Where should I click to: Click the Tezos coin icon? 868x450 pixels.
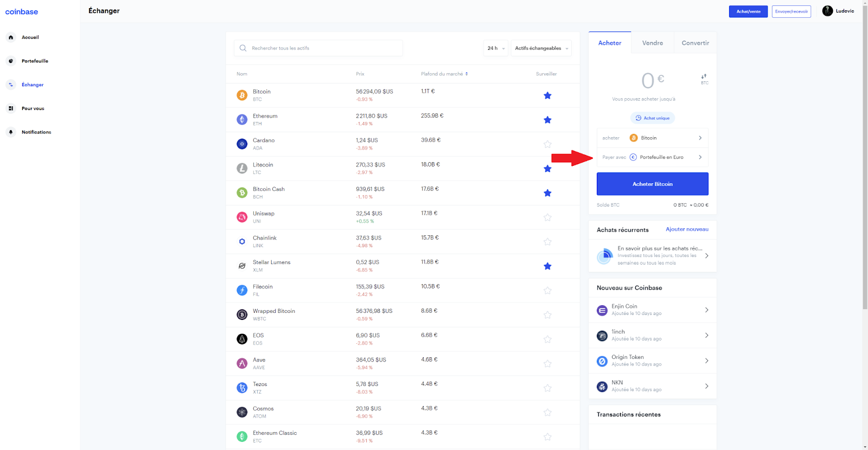pos(242,388)
